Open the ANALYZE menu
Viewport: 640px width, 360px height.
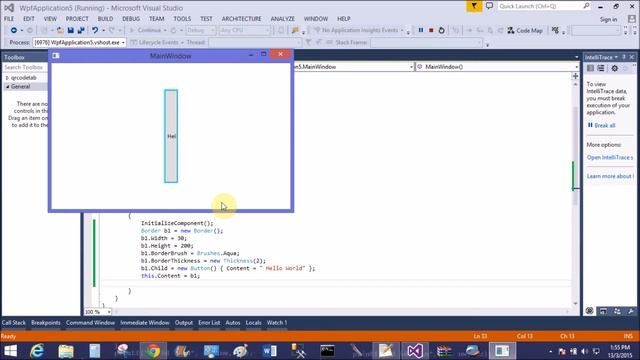tap(282, 19)
